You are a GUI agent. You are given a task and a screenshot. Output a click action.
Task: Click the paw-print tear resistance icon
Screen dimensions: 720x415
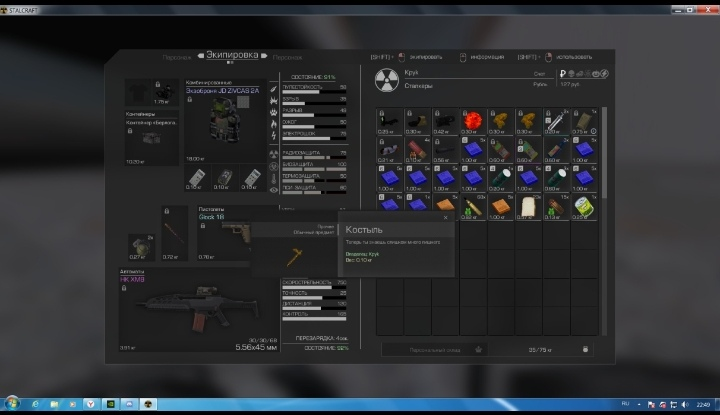point(274,112)
